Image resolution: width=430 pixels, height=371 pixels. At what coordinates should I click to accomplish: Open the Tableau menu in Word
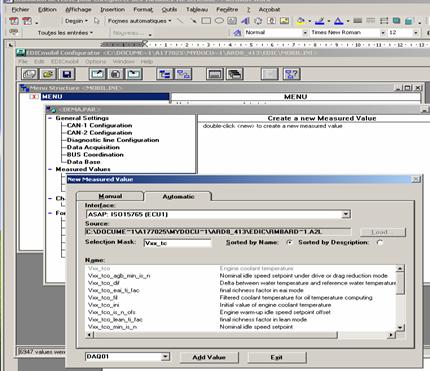click(197, 9)
